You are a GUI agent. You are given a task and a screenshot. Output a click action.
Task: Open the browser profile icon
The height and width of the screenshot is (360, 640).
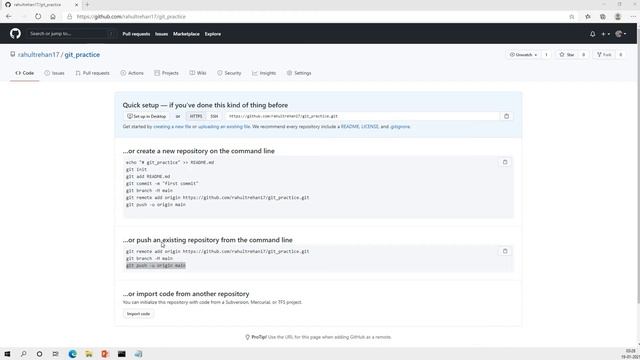618,17
